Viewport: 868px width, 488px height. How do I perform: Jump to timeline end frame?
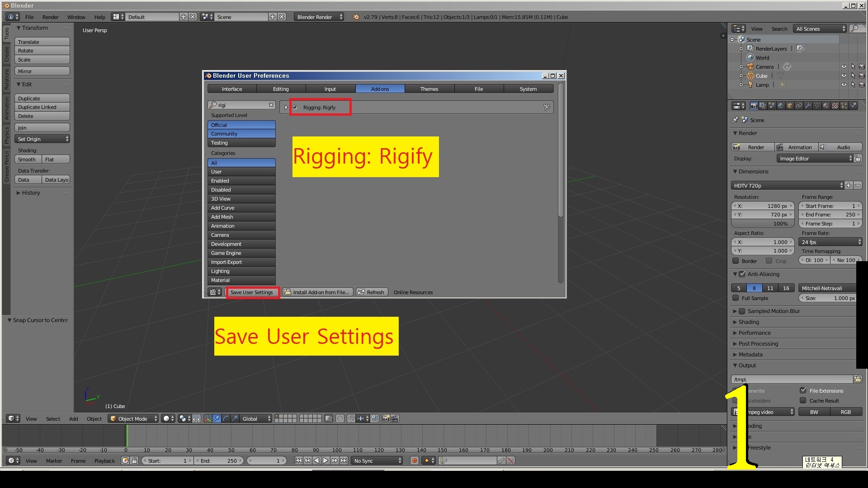pos(344,460)
